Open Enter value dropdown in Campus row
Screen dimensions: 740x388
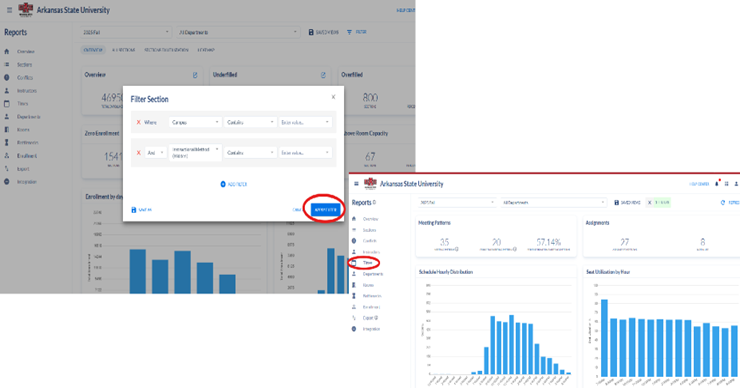tap(305, 122)
